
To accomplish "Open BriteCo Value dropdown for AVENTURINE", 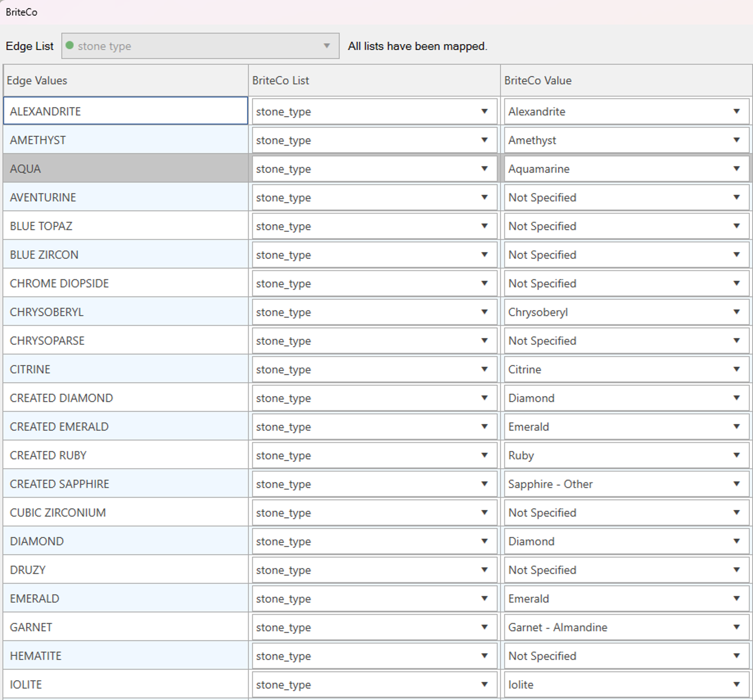I will [736, 197].
